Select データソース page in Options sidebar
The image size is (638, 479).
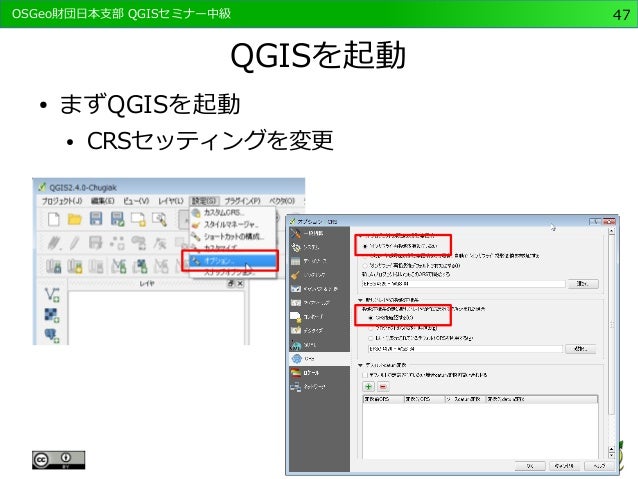319,261
